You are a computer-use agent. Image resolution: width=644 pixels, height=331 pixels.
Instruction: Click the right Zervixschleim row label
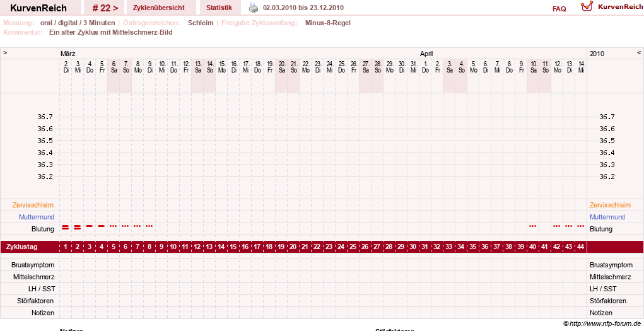610,205
